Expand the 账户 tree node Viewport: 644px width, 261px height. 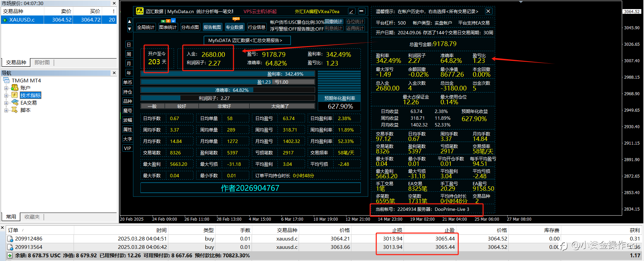[x=6, y=88]
